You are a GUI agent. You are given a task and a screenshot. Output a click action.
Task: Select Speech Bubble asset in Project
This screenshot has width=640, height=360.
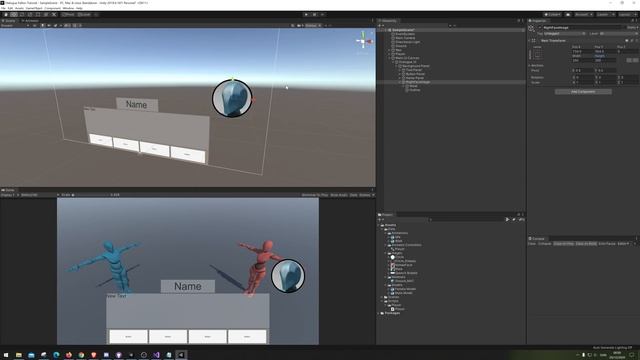click(406, 273)
